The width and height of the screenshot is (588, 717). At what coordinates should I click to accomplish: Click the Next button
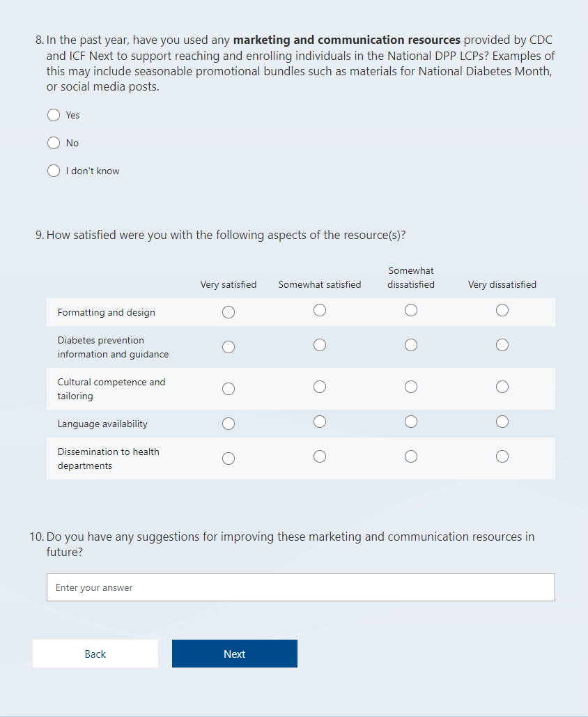[234, 654]
